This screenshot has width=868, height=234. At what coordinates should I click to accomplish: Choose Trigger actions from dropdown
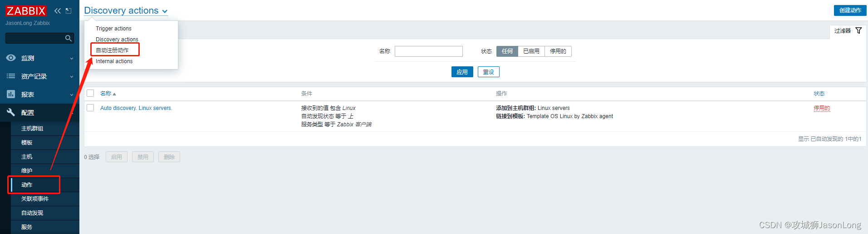[x=113, y=29]
